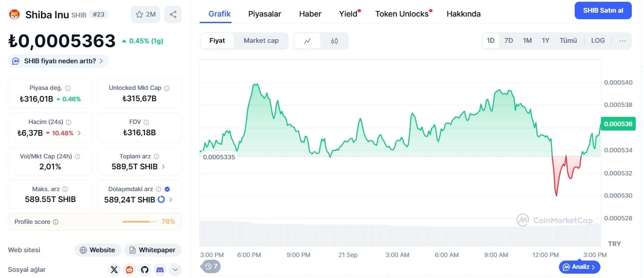Switch chart to candlestick view icon

pos(334,41)
